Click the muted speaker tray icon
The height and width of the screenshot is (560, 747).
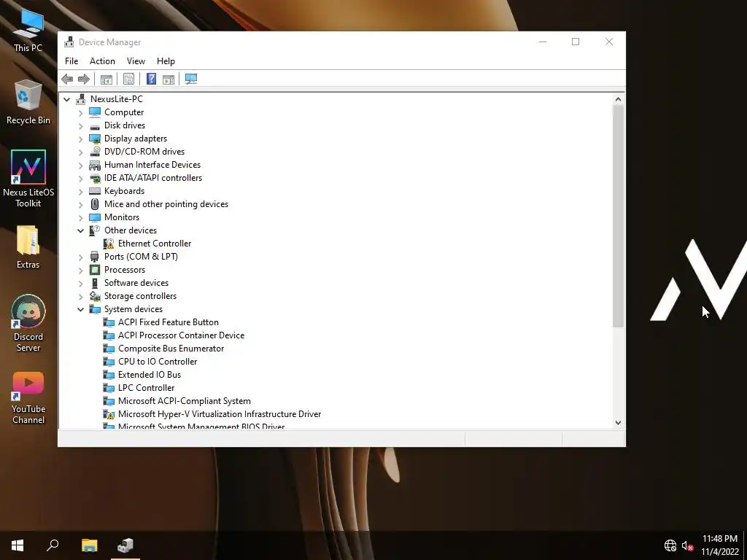687,545
